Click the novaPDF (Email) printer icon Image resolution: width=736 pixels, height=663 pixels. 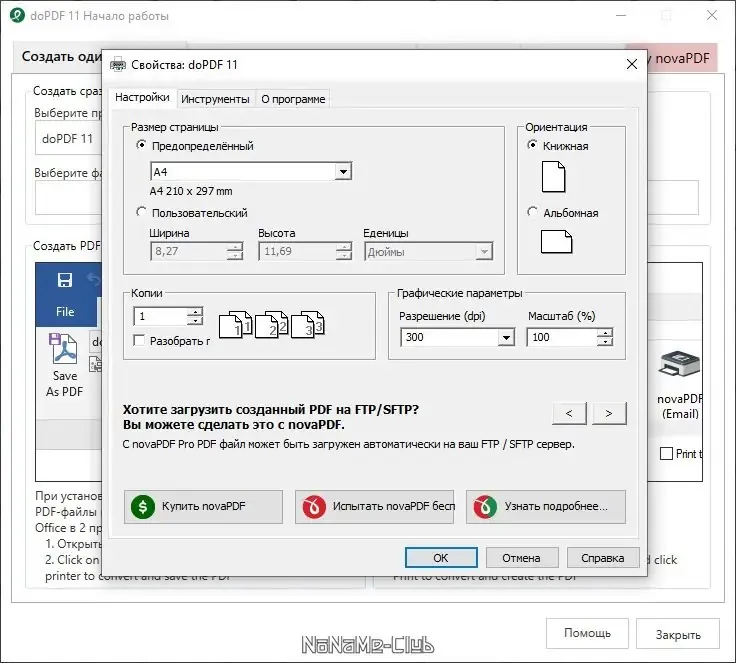tap(679, 363)
